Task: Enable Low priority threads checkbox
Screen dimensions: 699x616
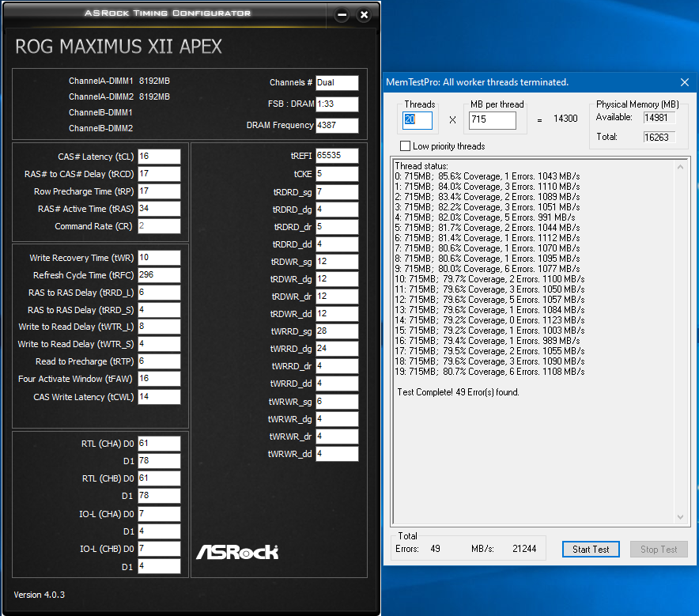Action: coord(405,146)
